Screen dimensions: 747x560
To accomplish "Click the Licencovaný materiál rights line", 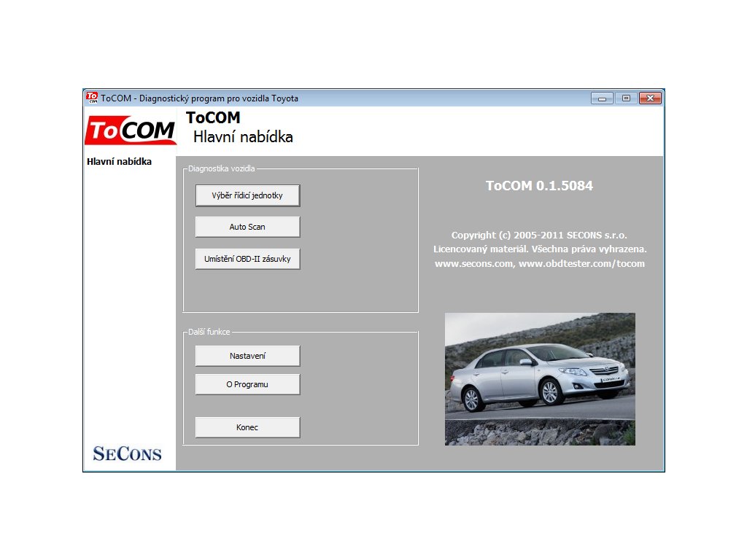I will pyautogui.click(x=540, y=249).
